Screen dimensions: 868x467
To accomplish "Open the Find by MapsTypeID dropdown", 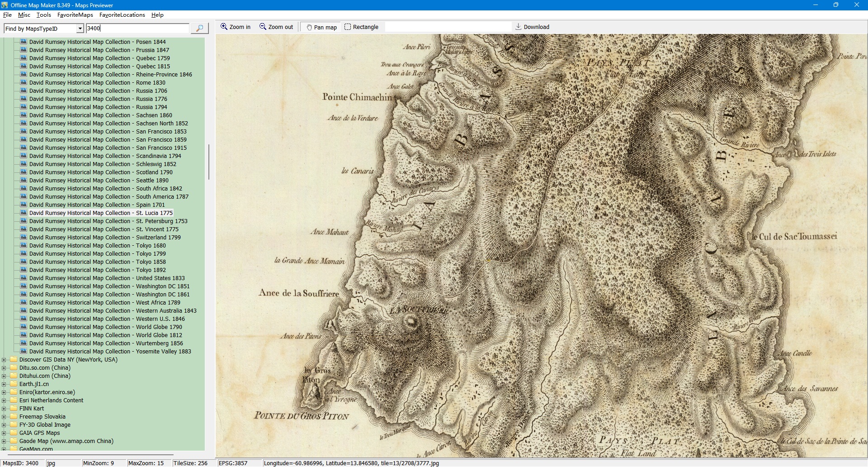I will (80, 29).
